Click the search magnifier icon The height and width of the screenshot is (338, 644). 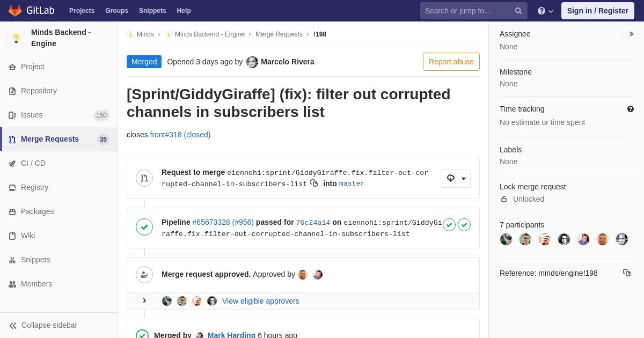click(518, 11)
